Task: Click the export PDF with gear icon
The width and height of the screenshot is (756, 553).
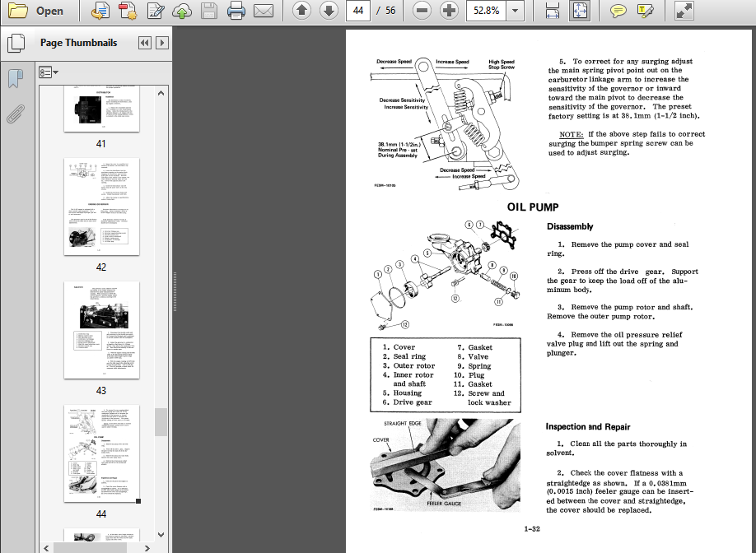Action: pos(128,11)
